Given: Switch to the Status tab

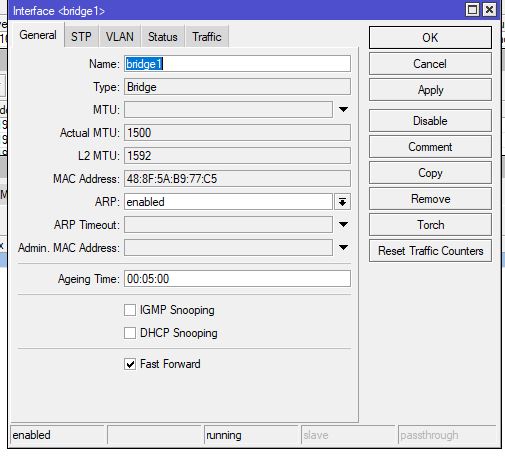Looking at the screenshot, I should [x=163, y=36].
